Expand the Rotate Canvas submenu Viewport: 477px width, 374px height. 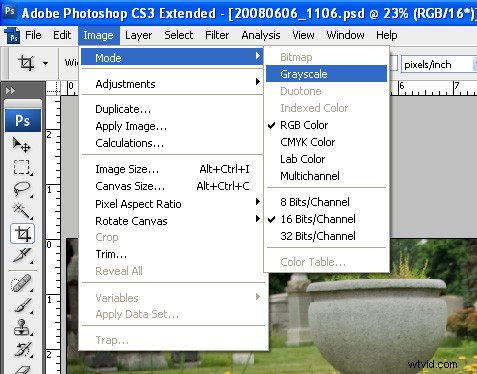172,221
